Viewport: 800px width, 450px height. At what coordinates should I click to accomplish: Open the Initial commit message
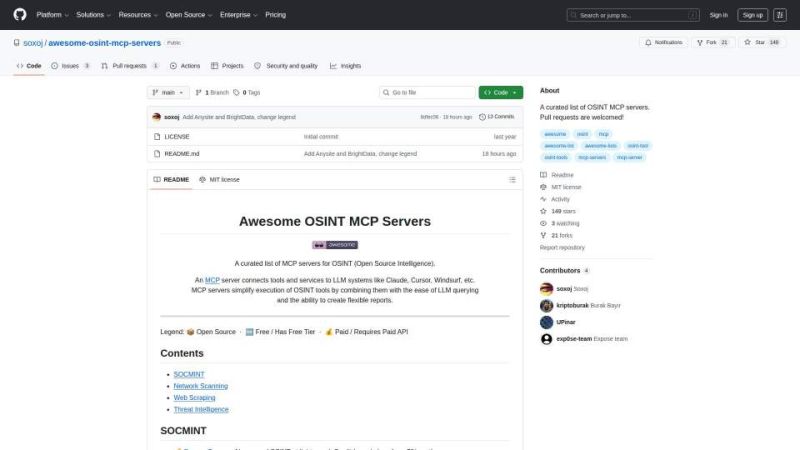click(x=321, y=137)
